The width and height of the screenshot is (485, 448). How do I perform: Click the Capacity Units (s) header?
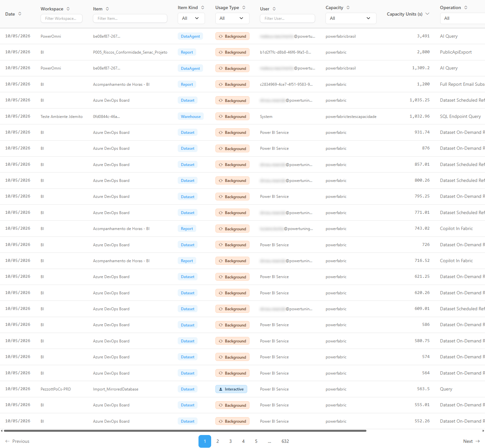(x=404, y=14)
